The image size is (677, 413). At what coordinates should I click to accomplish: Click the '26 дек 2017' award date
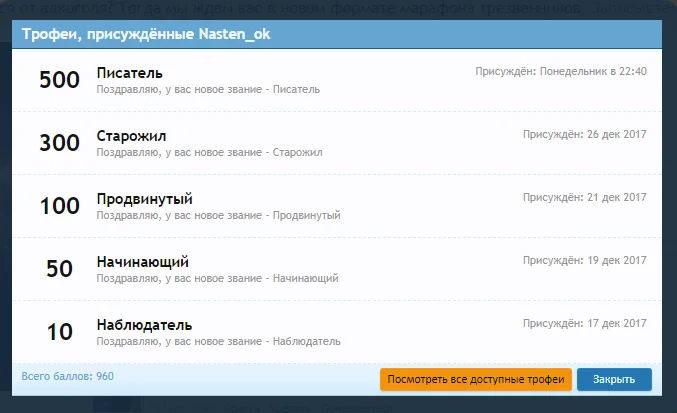coord(617,135)
